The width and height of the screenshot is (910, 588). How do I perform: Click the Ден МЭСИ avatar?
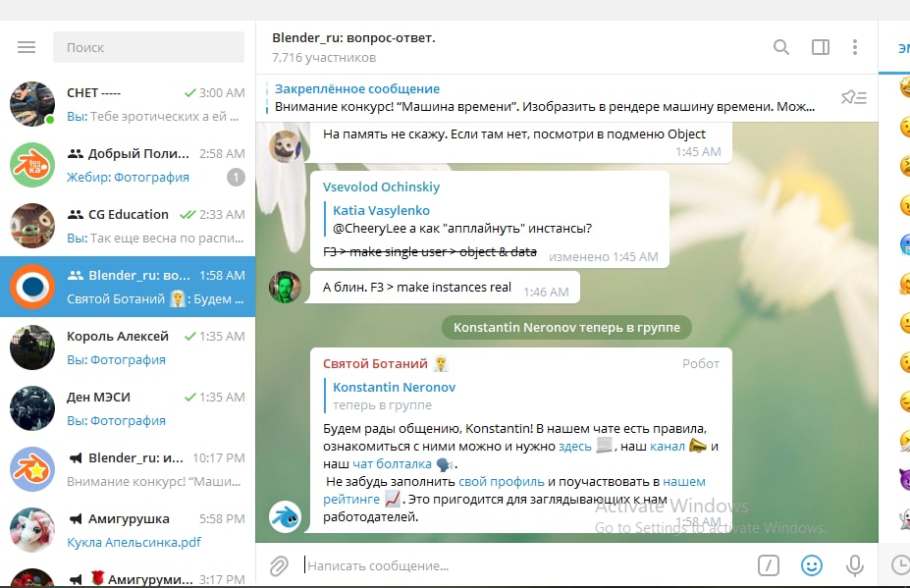[32, 408]
